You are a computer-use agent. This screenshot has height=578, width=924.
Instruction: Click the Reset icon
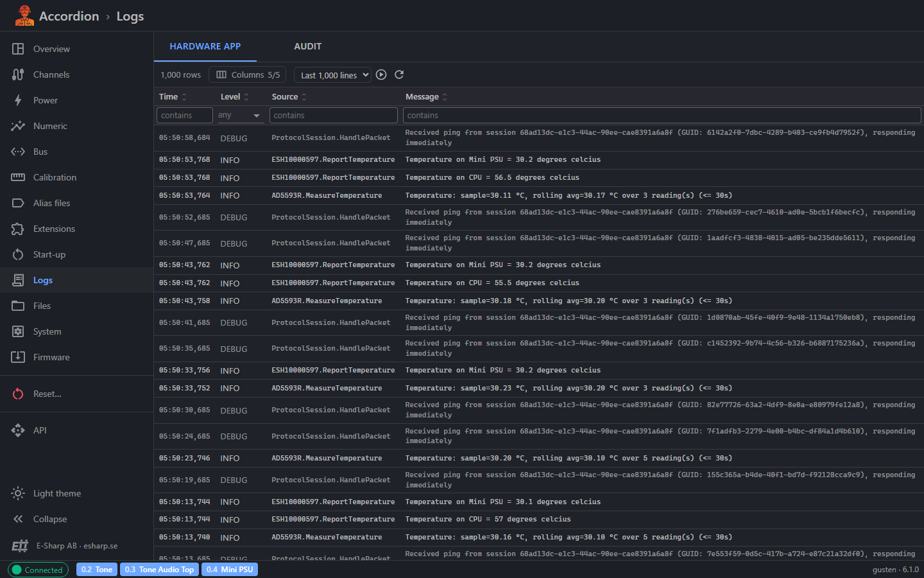(x=18, y=394)
